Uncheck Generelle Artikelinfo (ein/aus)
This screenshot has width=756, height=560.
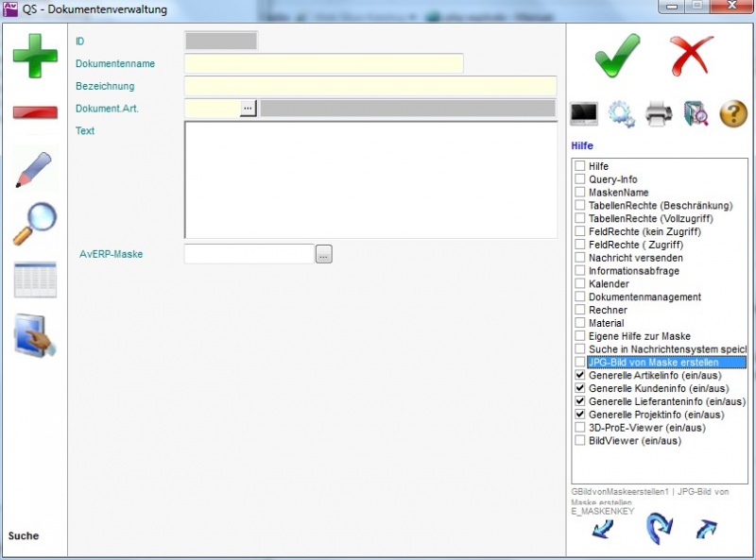(580, 375)
